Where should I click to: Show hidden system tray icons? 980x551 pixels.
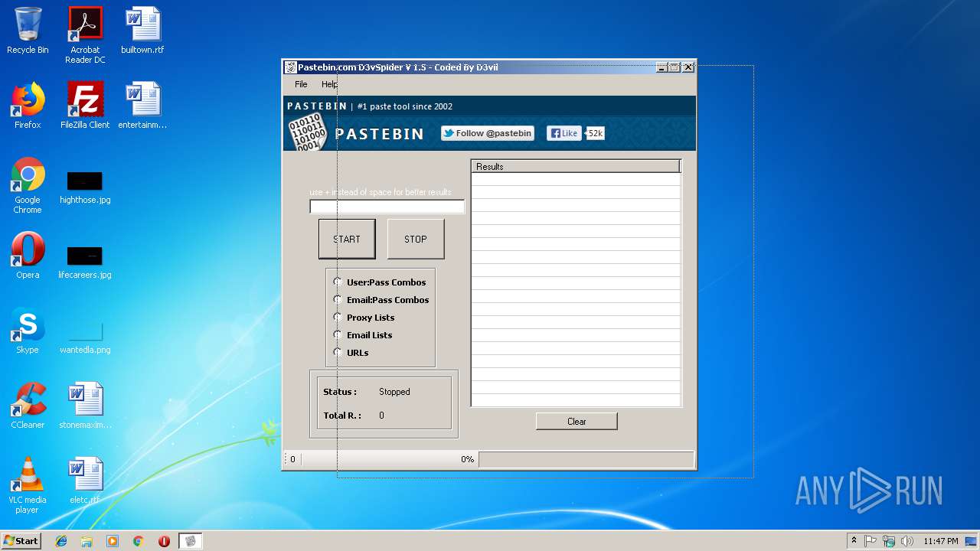coord(854,541)
